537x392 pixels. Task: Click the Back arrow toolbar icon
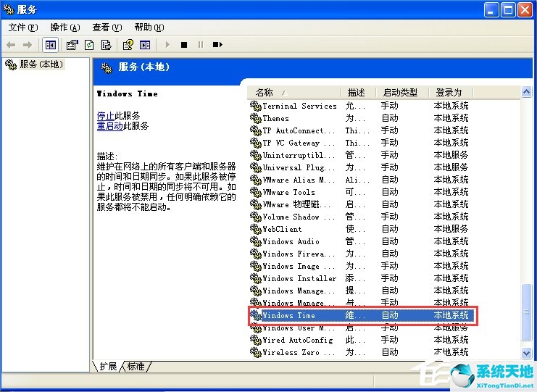click(11, 45)
